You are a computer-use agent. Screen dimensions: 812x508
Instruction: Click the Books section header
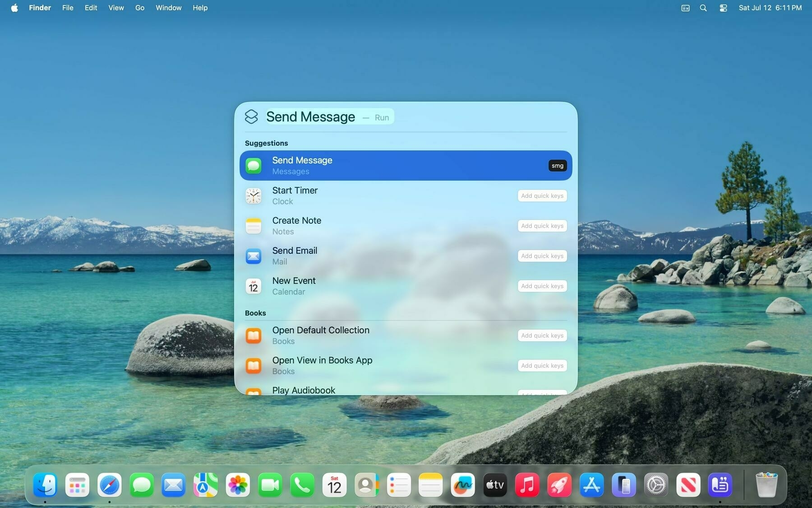click(x=255, y=313)
